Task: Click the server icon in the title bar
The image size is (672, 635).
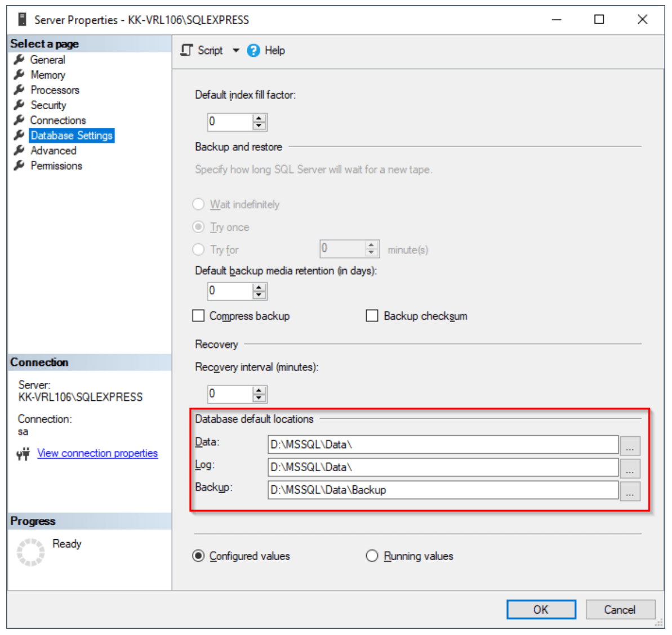Action: coord(23,20)
